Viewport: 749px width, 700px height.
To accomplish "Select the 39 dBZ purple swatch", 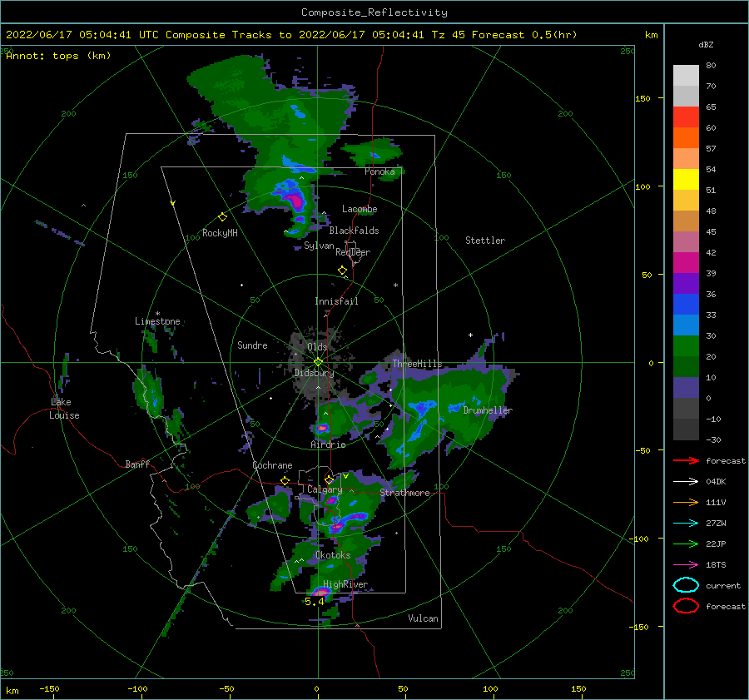I will click(686, 283).
